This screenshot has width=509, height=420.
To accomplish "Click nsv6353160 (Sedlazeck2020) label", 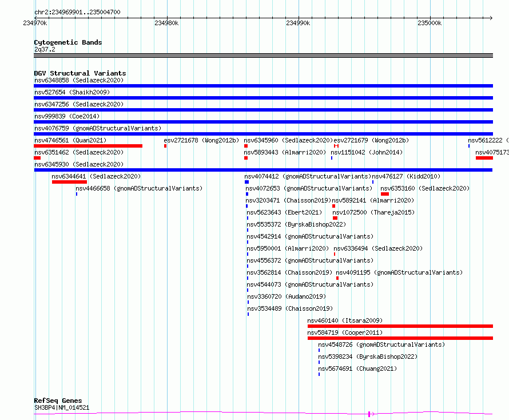I will pyautogui.click(x=425, y=188).
